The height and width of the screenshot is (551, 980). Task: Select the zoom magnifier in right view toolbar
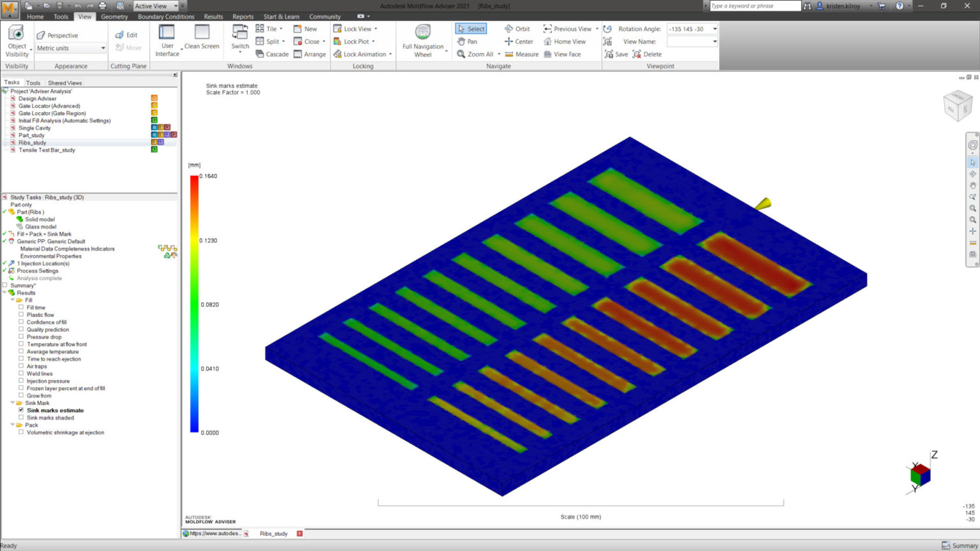pyautogui.click(x=972, y=209)
